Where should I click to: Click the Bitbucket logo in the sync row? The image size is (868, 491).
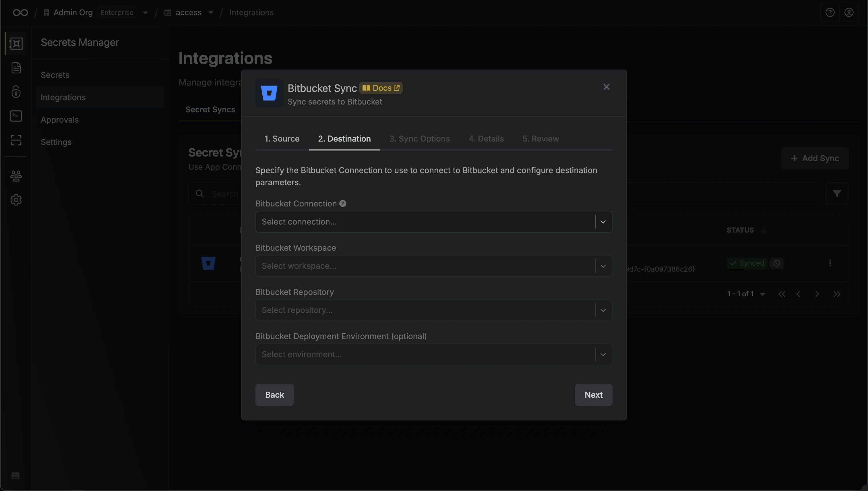click(x=208, y=263)
